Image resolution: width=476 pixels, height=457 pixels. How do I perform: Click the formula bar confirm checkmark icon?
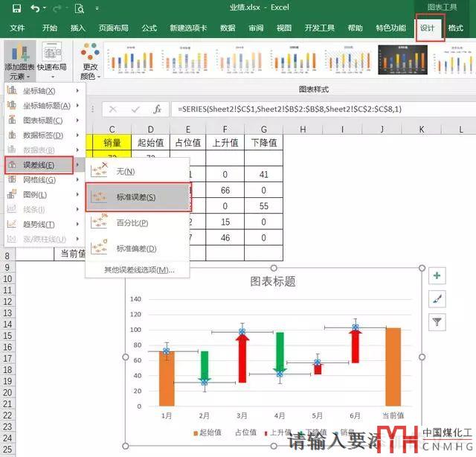point(135,109)
